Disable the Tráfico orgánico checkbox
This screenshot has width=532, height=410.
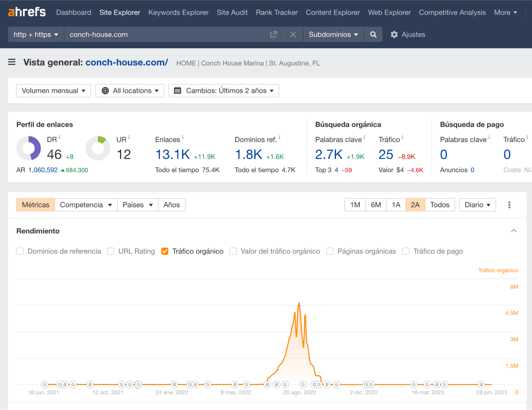click(165, 251)
